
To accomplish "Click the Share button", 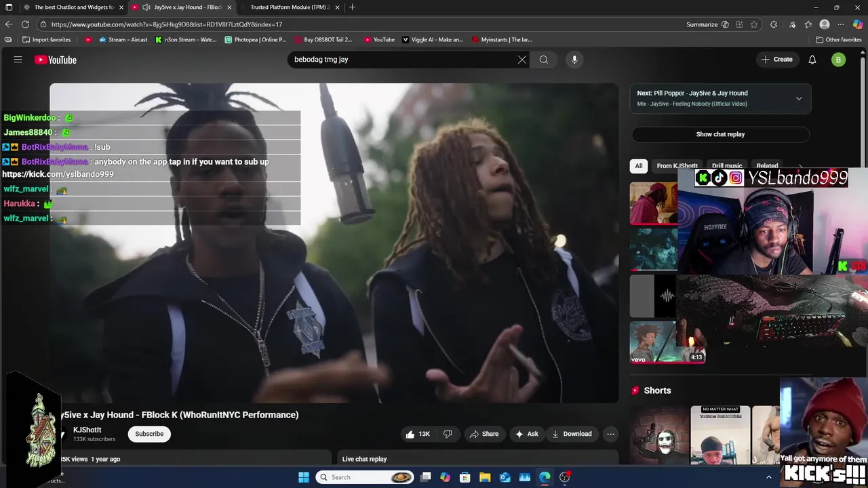I will [484, 434].
